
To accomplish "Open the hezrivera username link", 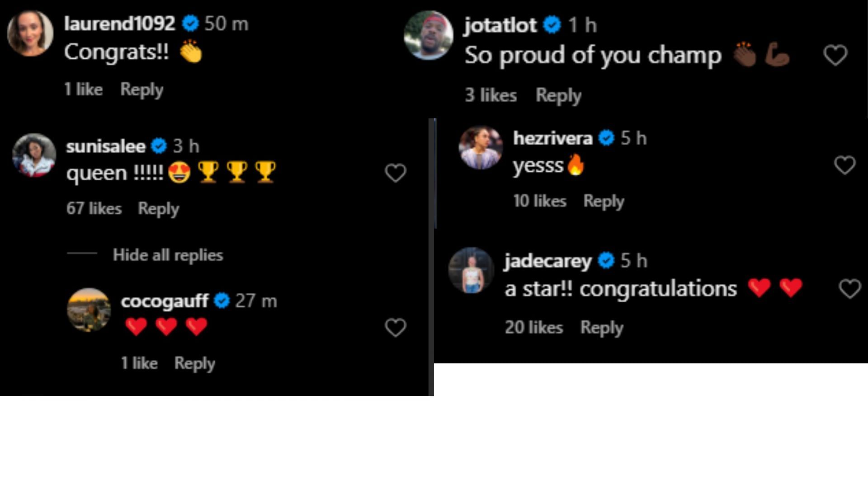I will pos(552,138).
